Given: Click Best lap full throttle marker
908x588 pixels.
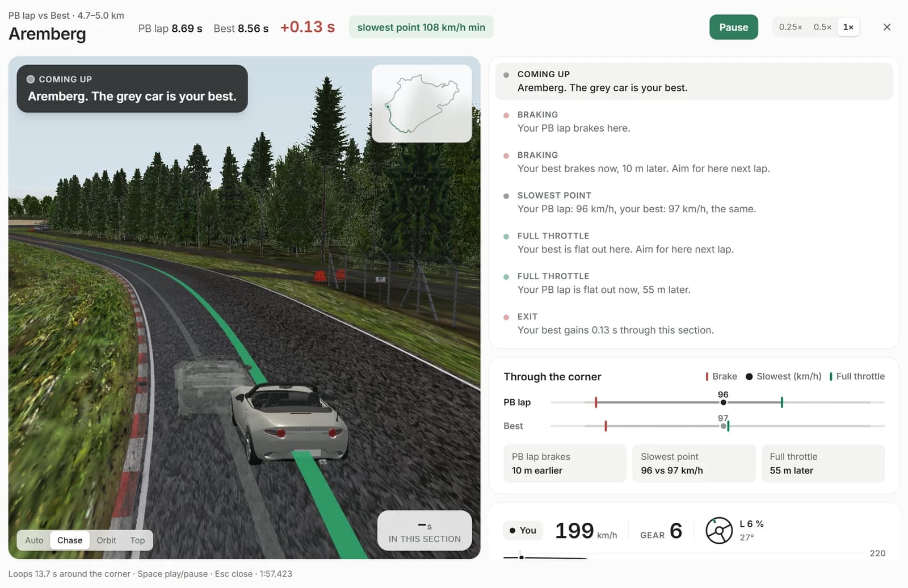Looking at the screenshot, I should [728, 426].
